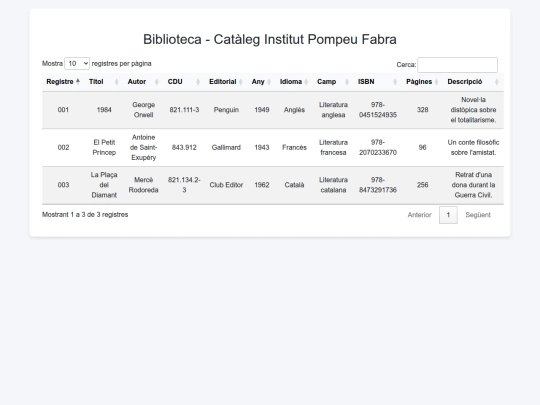
Task: Click language Català
Action: pos(294,185)
